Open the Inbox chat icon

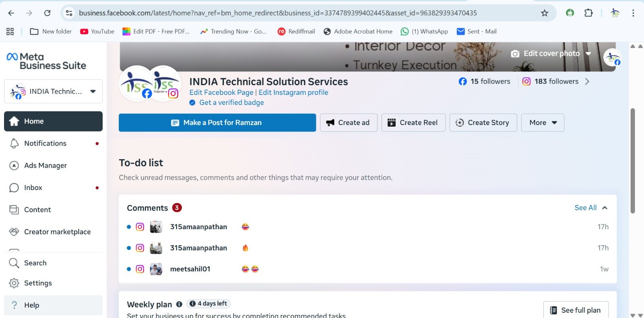point(14,188)
